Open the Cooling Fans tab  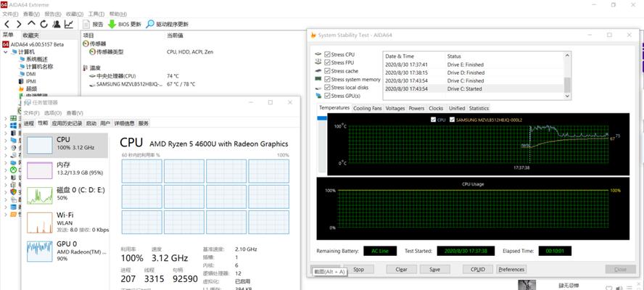click(x=368, y=108)
